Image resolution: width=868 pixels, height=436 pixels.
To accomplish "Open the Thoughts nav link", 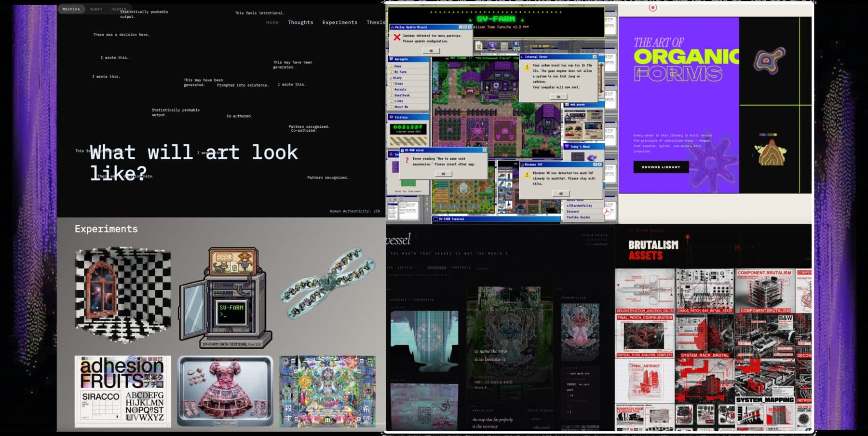I will coord(300,23).
